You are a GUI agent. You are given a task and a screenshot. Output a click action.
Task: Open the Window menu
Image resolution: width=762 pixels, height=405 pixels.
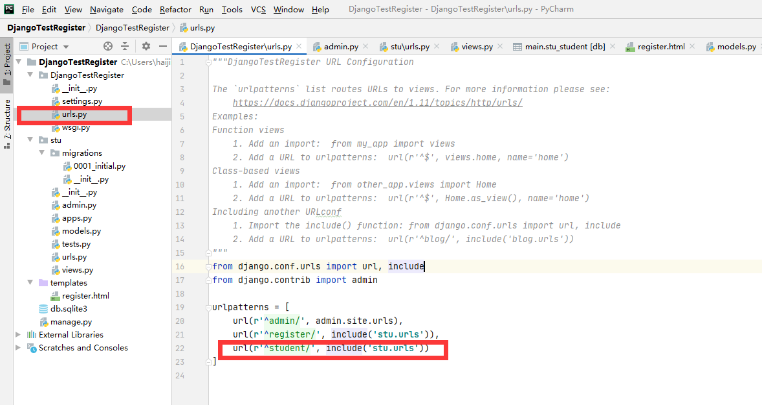(x=288, y=9)
